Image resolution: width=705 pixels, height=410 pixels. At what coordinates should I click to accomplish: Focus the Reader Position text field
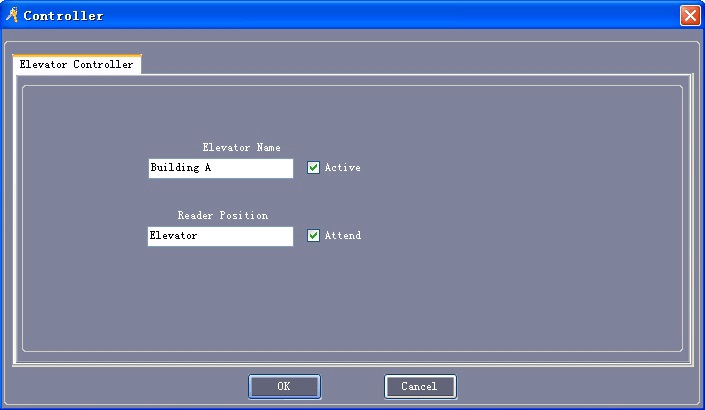click(x=220, y=236)
